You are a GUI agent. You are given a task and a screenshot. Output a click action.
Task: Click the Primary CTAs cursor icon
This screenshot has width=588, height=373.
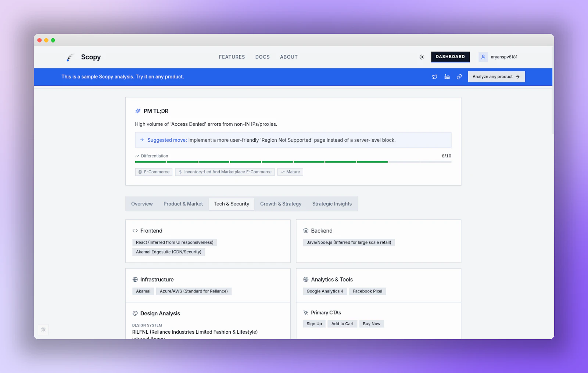point(306,313)
